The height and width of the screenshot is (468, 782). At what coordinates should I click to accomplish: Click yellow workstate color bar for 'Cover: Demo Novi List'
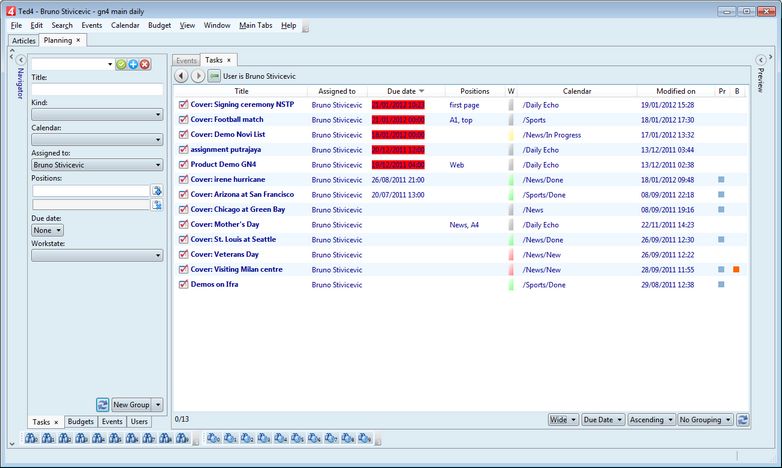coord(511,135)
